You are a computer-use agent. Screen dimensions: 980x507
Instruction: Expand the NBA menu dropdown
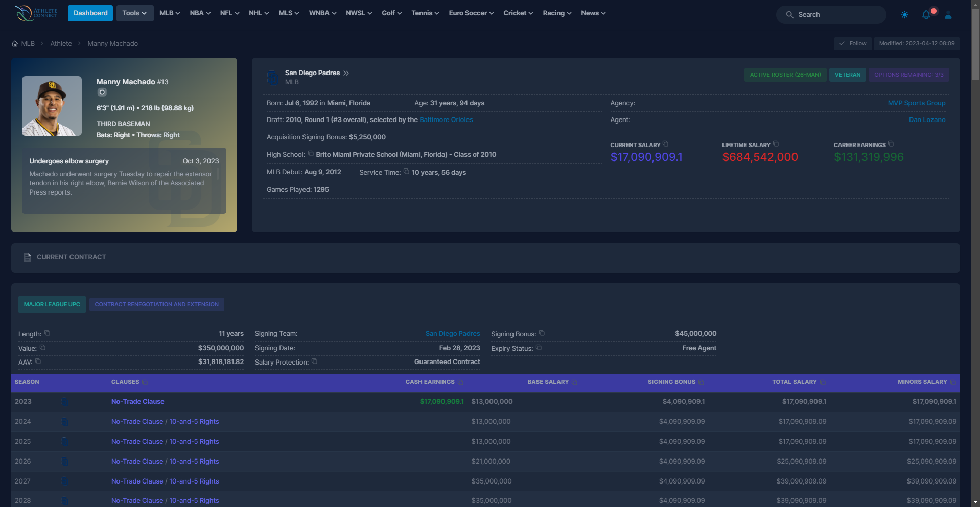[200, 13]
